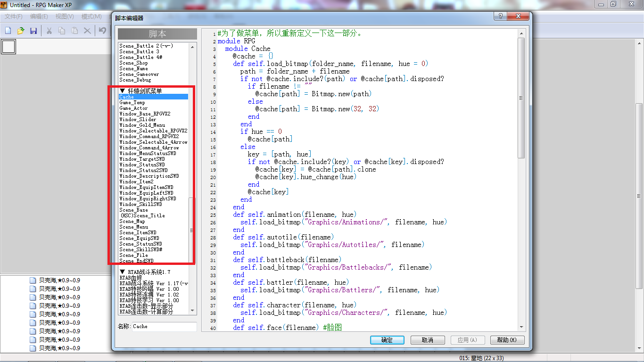Screen dimensions: 644x362
Task: Click the Copy icon in the main toolbar
Action: [62, 31]
